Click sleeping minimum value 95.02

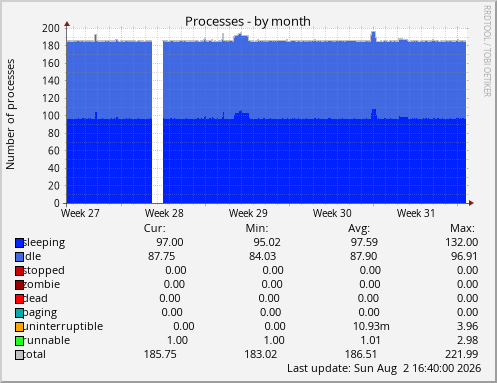click(x=267, y=242)
